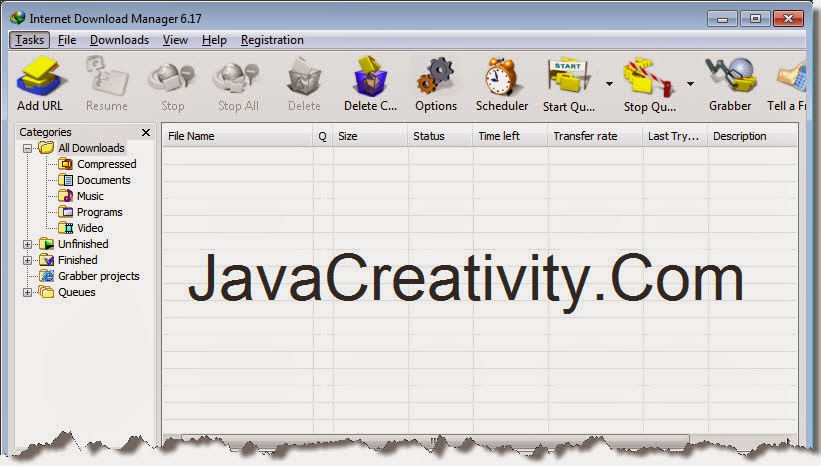Select the Documents category label
821x466 pixels.
tap(104, 180)
